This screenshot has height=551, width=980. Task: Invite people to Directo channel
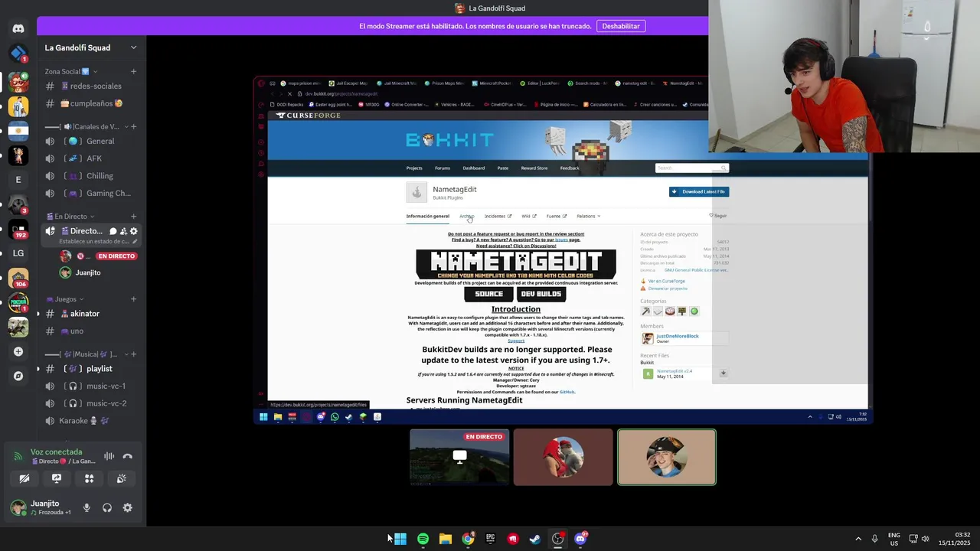point(123,231)
